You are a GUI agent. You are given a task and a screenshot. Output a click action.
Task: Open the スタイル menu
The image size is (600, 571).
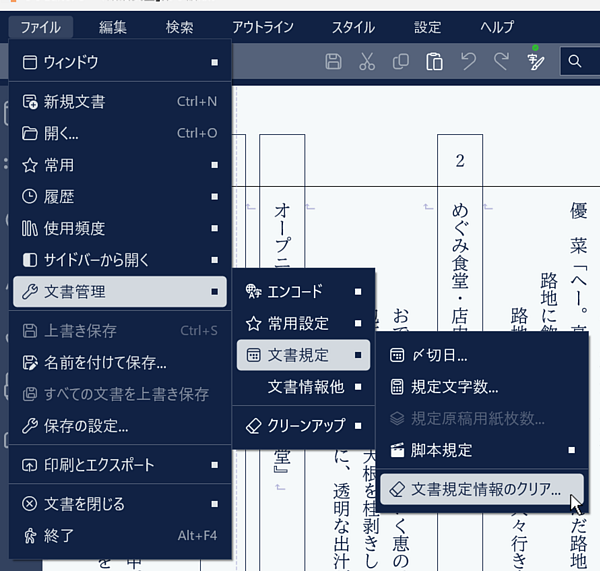click(353, 27)
